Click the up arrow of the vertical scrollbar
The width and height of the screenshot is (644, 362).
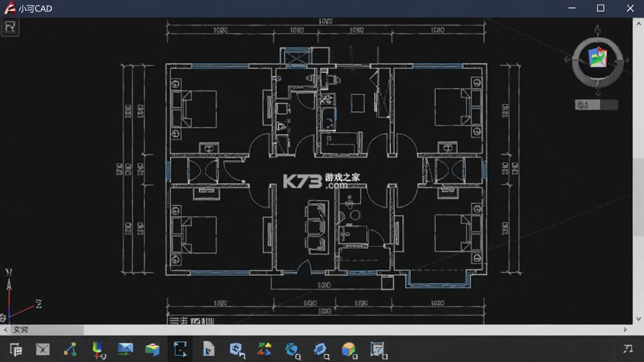[x=638, y=24]
